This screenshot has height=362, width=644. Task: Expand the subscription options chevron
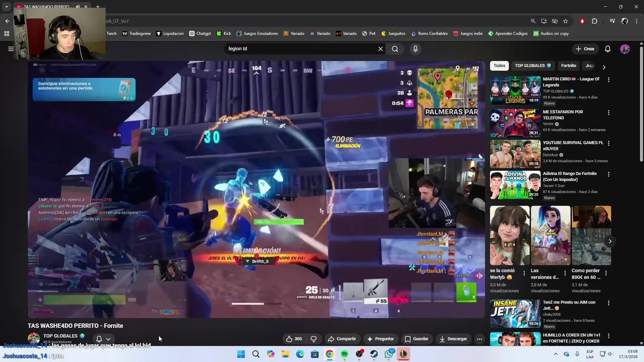pyautogui.click(x=108, y=339)
